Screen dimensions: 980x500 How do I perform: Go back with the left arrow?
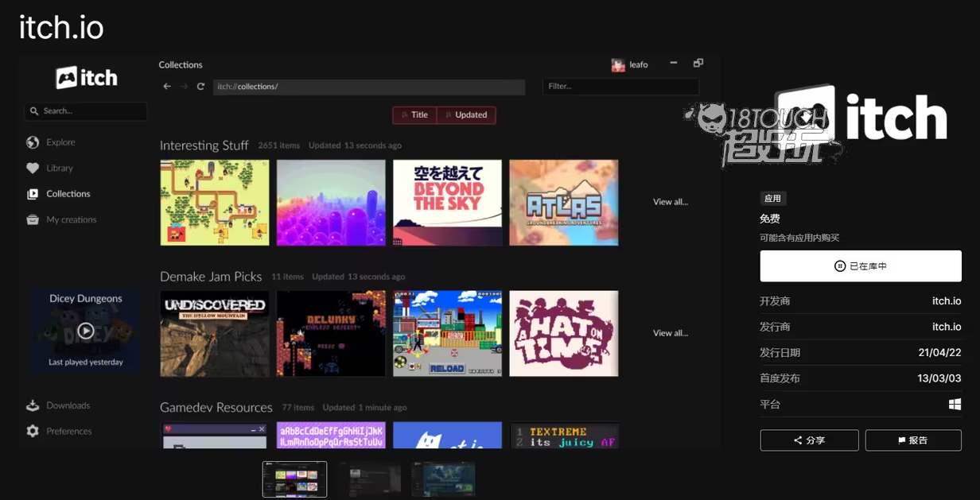click(167, 87)
